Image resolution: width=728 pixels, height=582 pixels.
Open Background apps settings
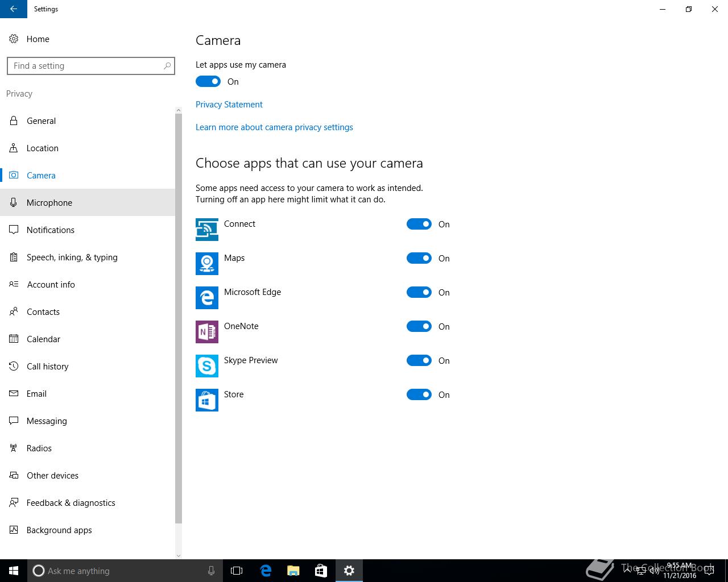coord(88,530)
